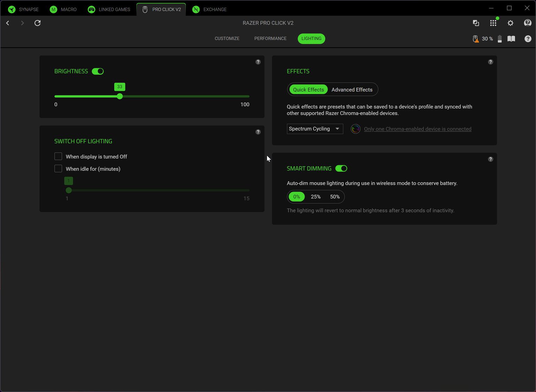Screen dimensions: 536x392
Task: Switch to the PERFORMANCE section
Action: 270,39
